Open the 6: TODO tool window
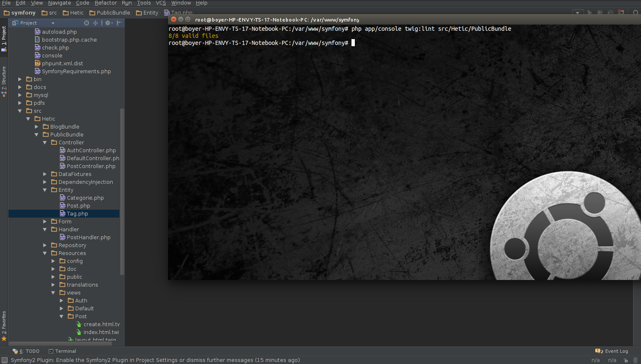The height and width of the screenshot is (364, 641). (x=26, y=351)
